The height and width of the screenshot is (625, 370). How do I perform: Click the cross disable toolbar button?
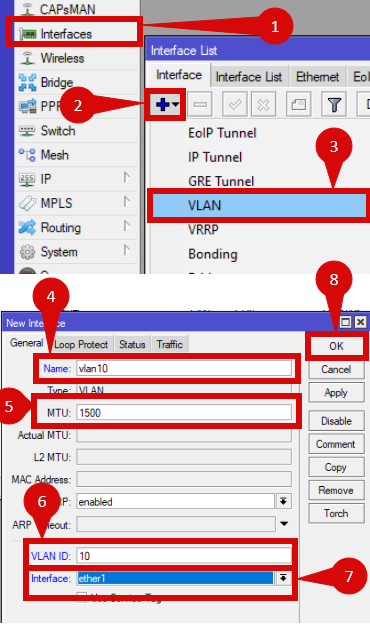pyautogui.click(x=263, y=104)
